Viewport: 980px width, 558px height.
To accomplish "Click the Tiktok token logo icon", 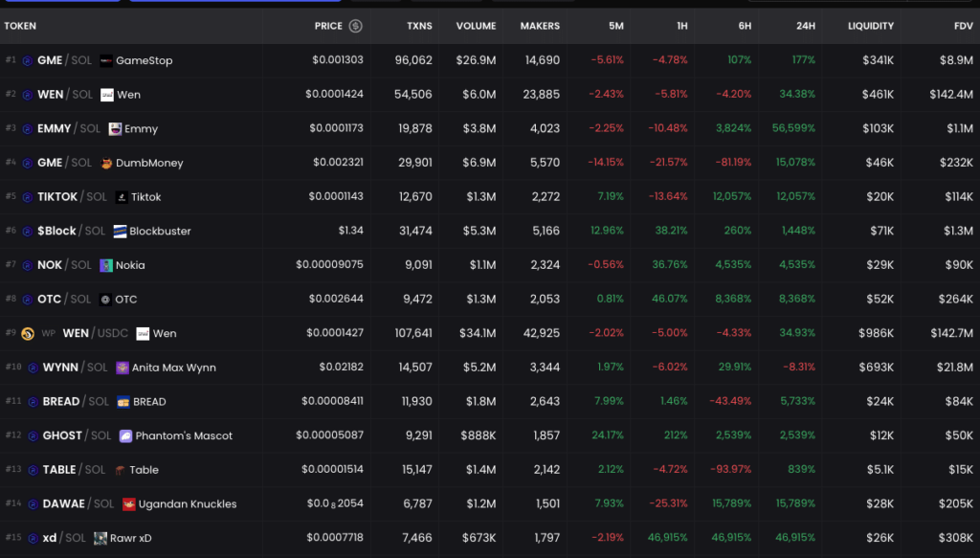I will (122, 197).
